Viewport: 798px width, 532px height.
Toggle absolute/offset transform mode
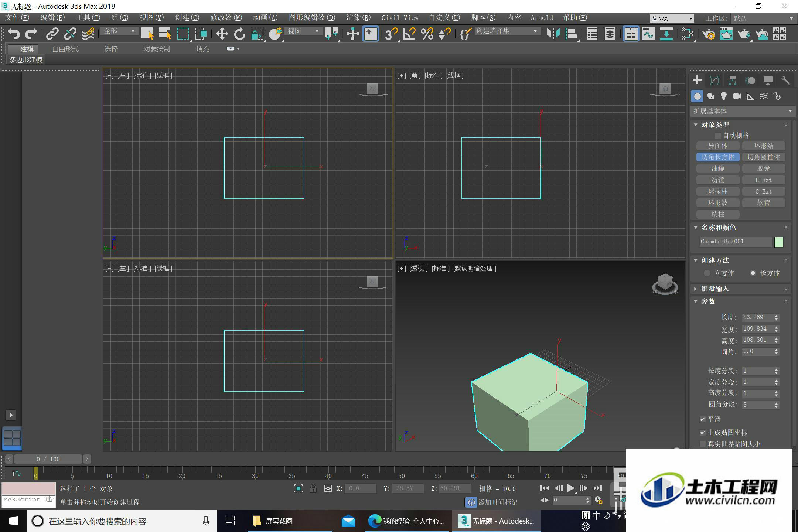point(328,488)
